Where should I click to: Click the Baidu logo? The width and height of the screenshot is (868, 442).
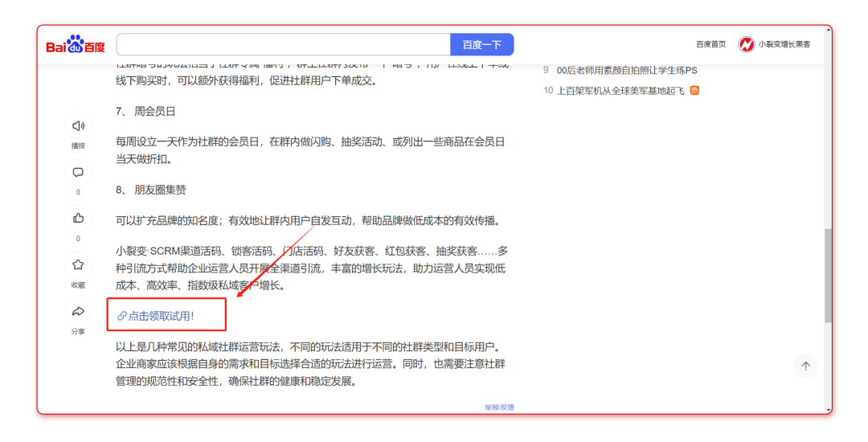point(76,45)
